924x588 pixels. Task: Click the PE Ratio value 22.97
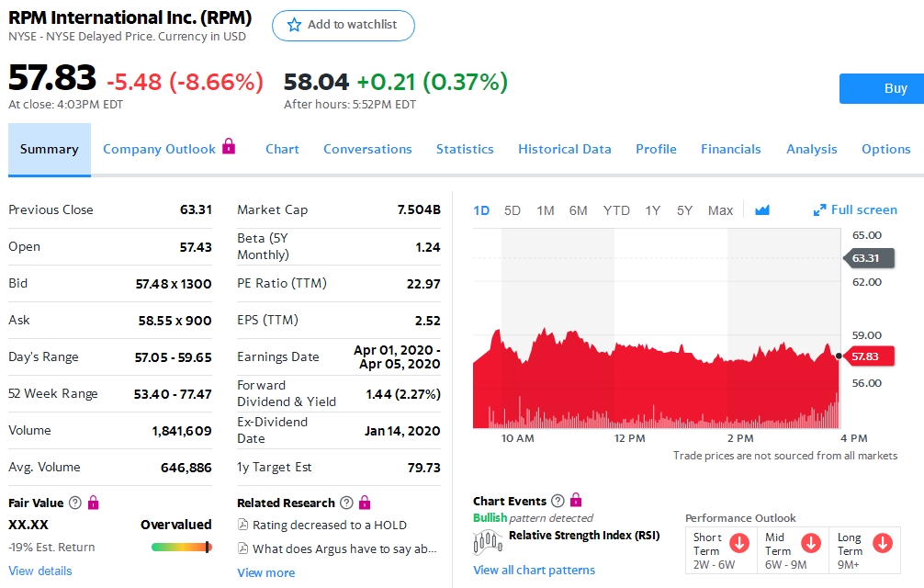tap(423, 284)
